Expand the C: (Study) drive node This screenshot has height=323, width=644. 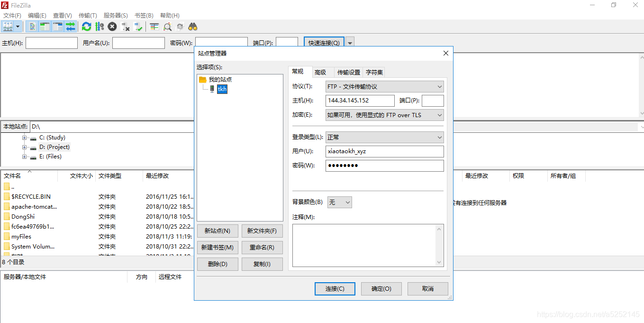point(24,138)
